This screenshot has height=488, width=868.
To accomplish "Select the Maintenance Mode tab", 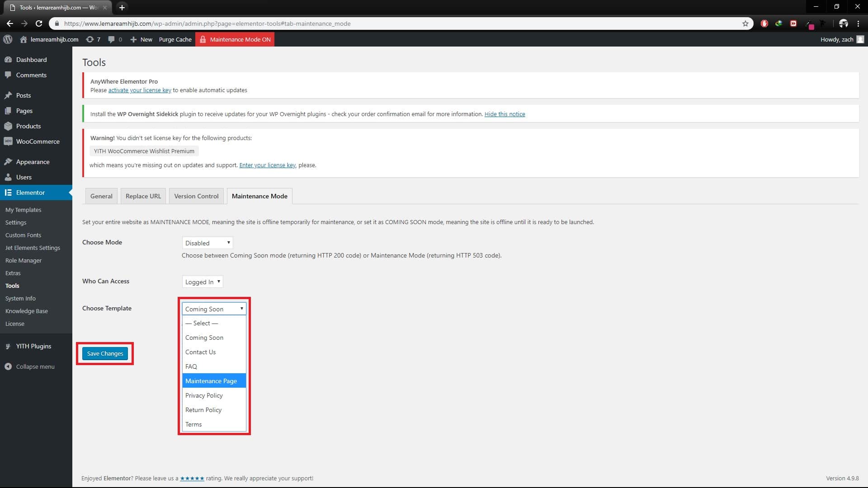I will pyautogui.click(x=259, y=196).
